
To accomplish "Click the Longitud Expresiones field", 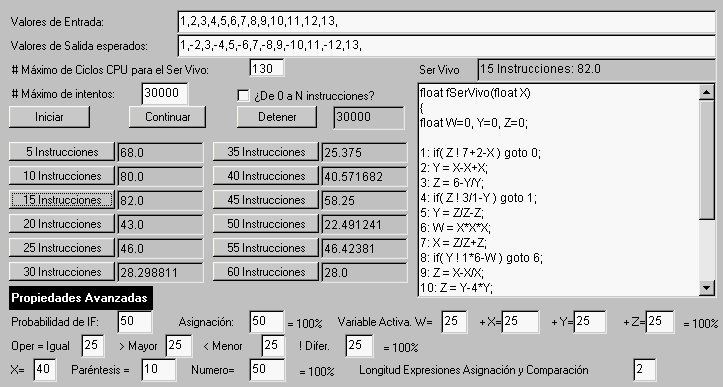I will tap(645, 370).
